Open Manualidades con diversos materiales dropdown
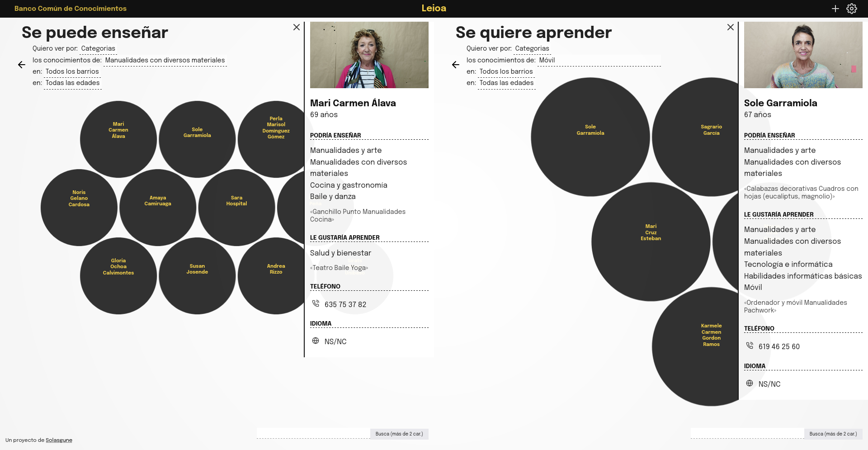This screenshot has width=868, height=450. coord(165,60)
